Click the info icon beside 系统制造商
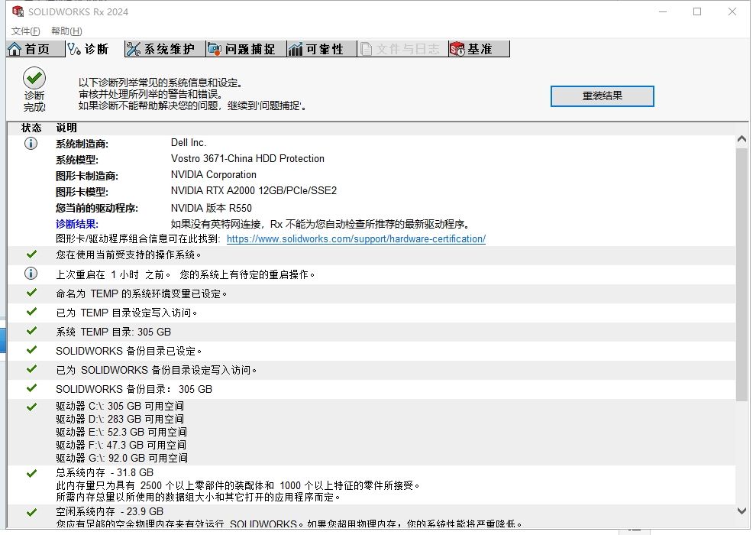The image size is (756, 535). [x=31, y=143]
